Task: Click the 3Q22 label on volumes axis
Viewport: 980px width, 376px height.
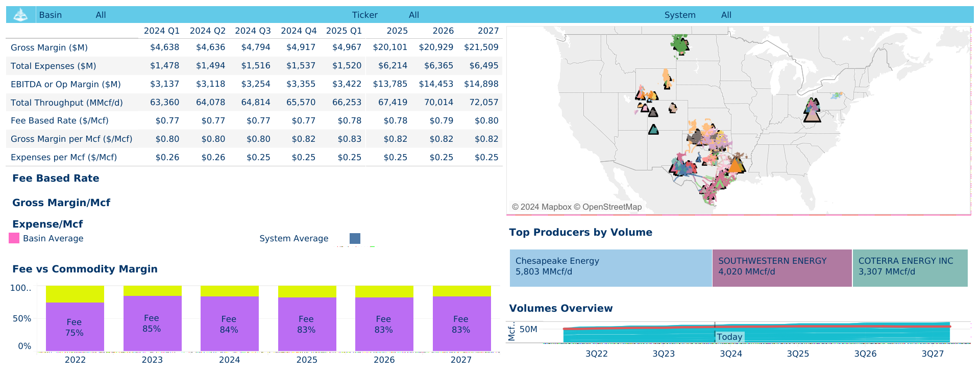Action: [x=596, y=354]
